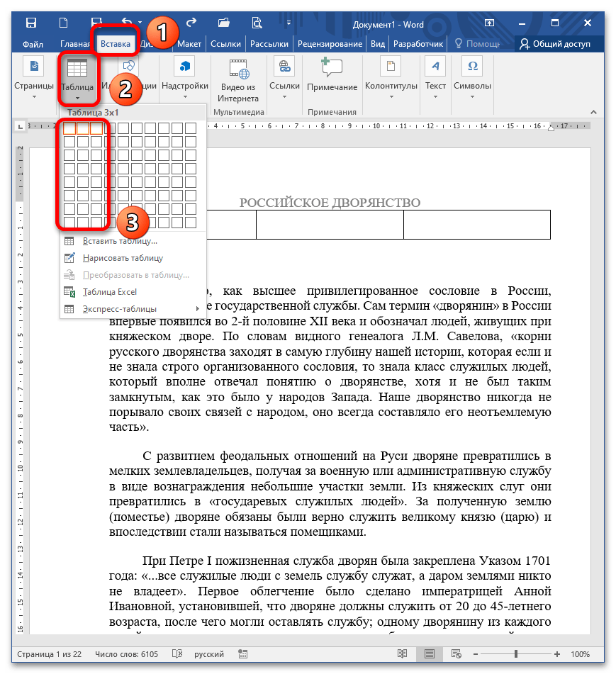Click the Open folder icon in title bar

[223, 23]
